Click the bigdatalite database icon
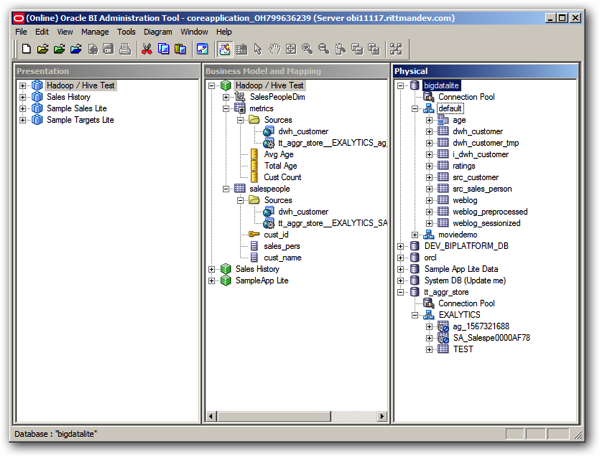The height and width of the screenshot is (457, 600). (x=415, y=85)
